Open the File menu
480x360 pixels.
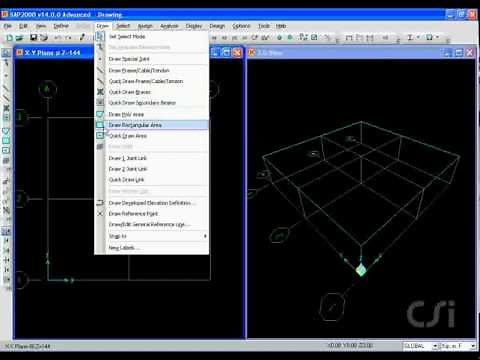point(7,26)
